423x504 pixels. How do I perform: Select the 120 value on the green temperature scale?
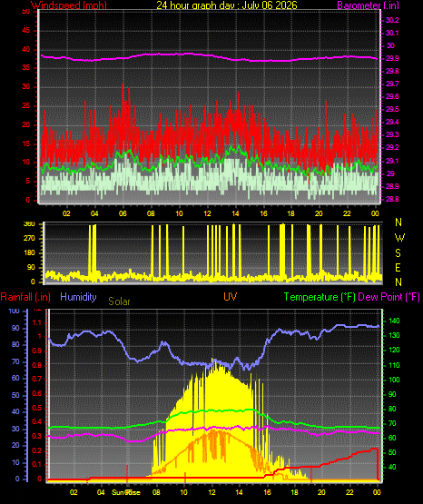394,351
